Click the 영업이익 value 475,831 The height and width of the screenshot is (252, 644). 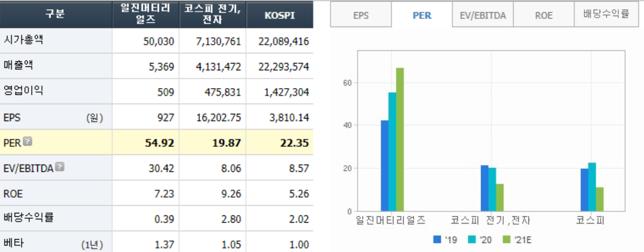[223, 92]
